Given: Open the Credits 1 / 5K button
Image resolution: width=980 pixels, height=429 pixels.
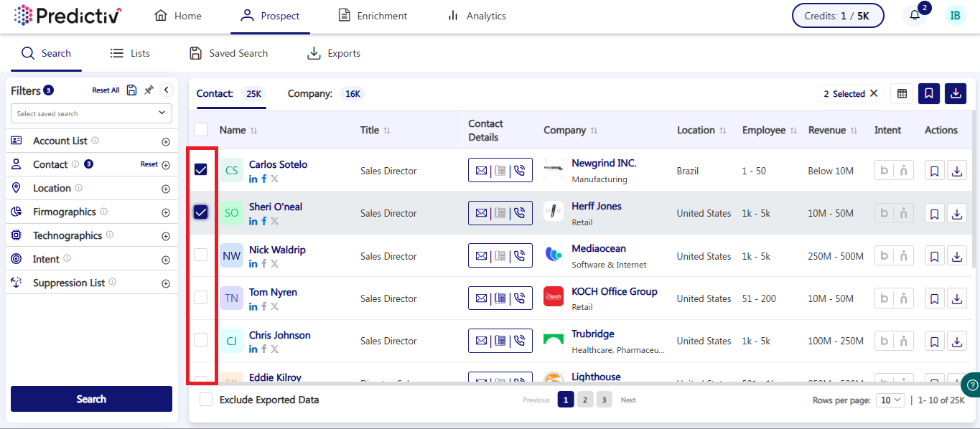Looking at the screenshot, I should [x=838, y=16].
